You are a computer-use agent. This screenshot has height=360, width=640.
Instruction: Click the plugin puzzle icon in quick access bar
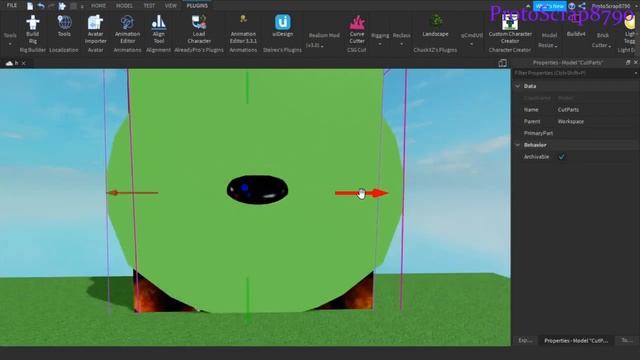[62, 6]
